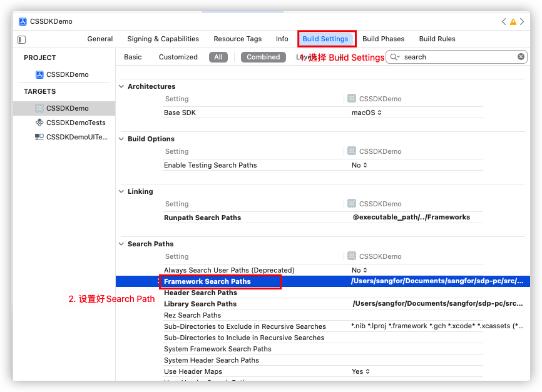Go back using the left chevron arrow

click(x=504, y=22)
